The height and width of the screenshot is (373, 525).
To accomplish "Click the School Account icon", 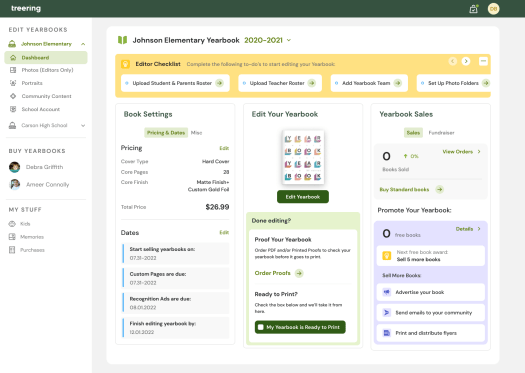I will click(x=13, y=109).
